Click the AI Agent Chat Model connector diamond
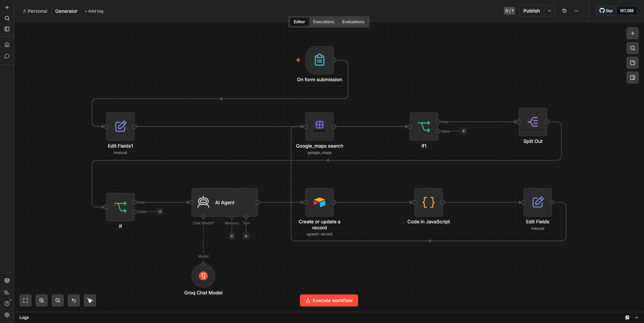 point(203,217)
